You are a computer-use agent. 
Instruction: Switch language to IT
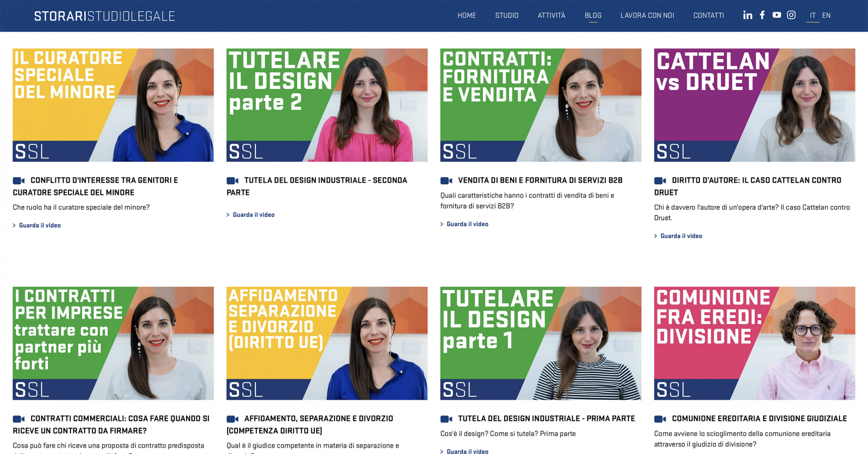tap(812, 16)
